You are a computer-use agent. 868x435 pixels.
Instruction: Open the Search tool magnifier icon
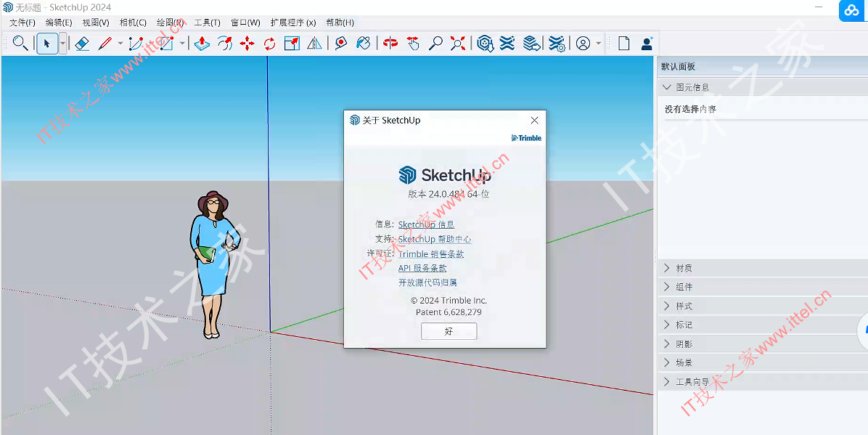coord(20,44)
